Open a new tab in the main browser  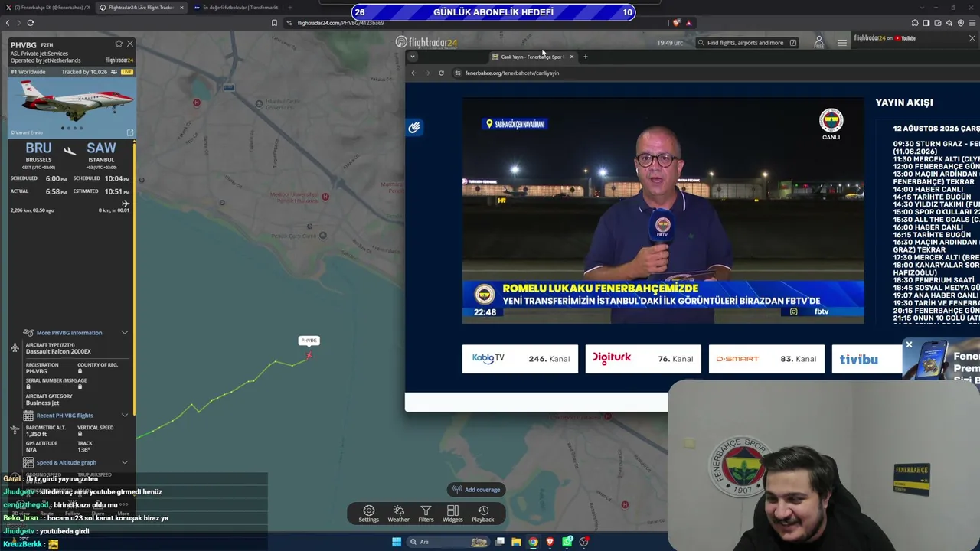289,8
